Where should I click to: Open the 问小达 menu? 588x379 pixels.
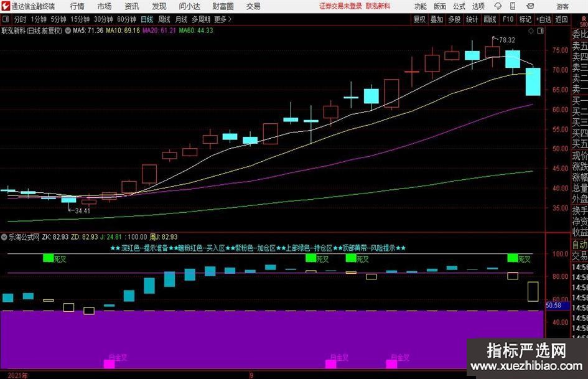(189, 6)
